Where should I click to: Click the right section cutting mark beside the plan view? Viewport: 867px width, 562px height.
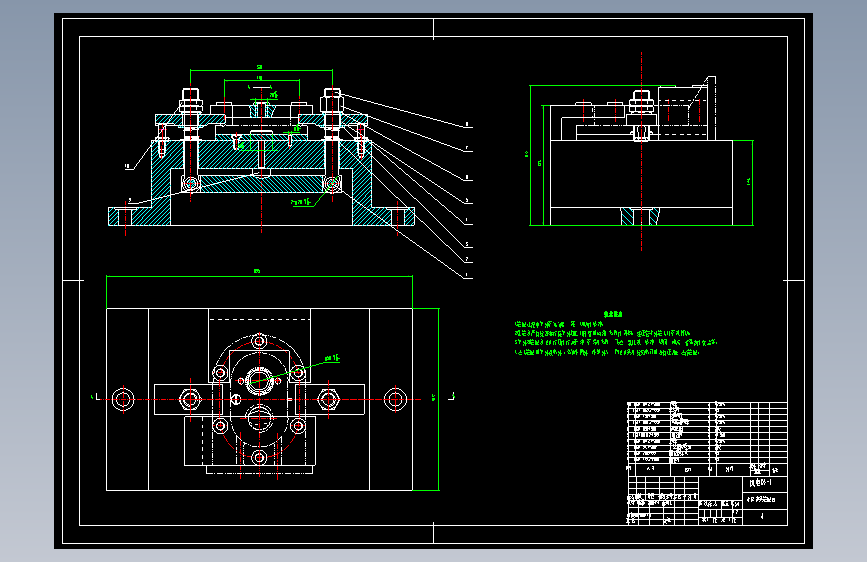click(x=451, y=396)
